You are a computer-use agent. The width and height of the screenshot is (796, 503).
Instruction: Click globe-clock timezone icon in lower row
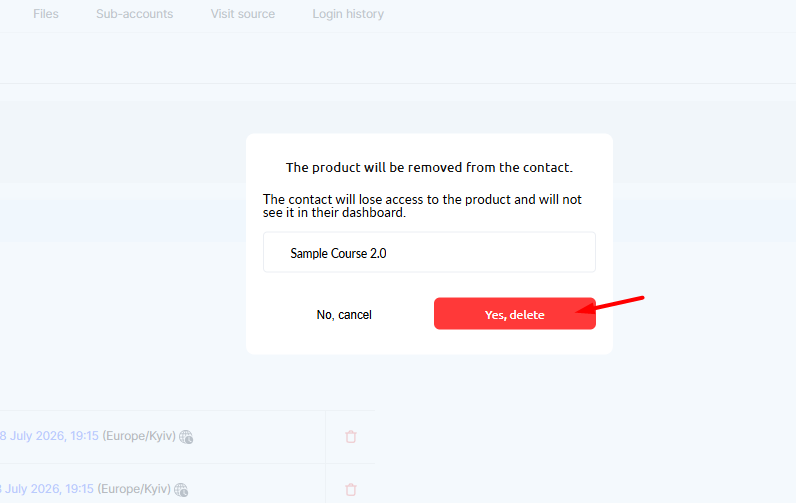click(x=181, y=490)
